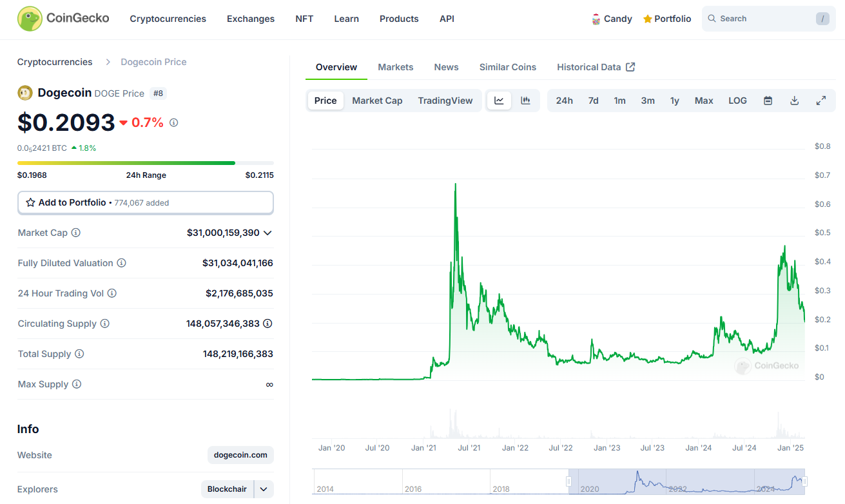The width and height of the screenshot is (845, 504).
Task: Open Candy rewards icon
Action: click(x=596, y=19)
